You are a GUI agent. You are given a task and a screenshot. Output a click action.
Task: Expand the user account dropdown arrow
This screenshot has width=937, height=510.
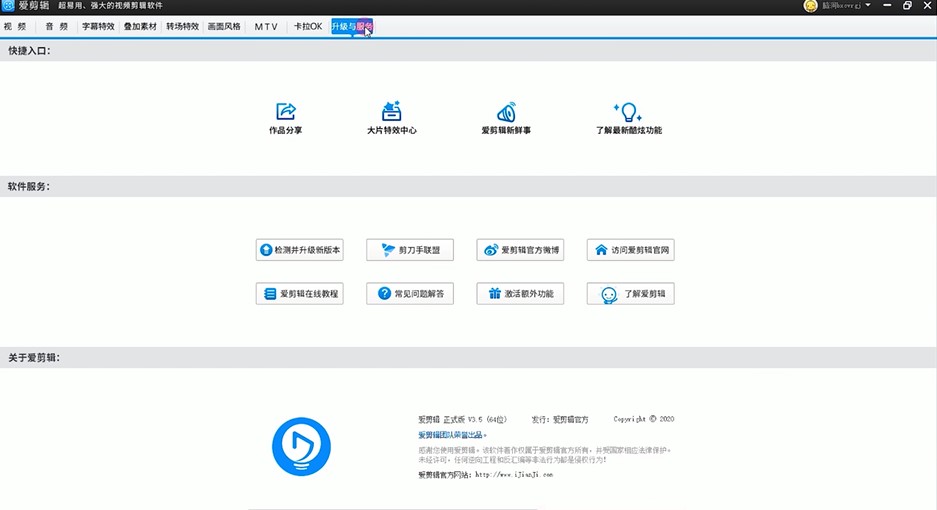(x=868, y=6)
